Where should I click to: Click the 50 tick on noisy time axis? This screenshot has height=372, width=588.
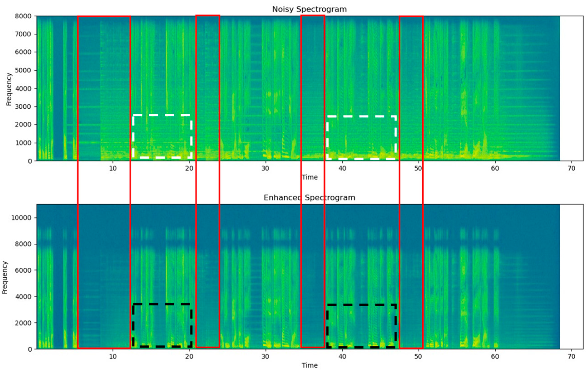click(x=418, y=168)
